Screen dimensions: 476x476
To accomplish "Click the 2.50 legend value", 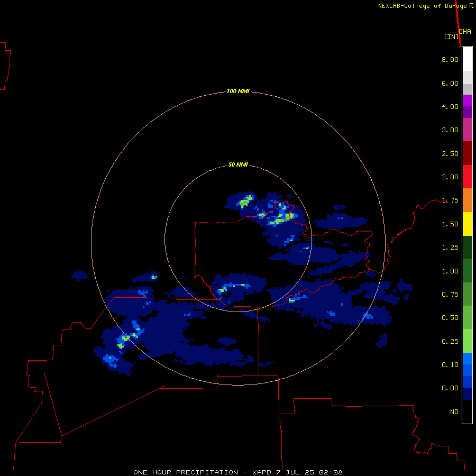I will tap(450, 153).
